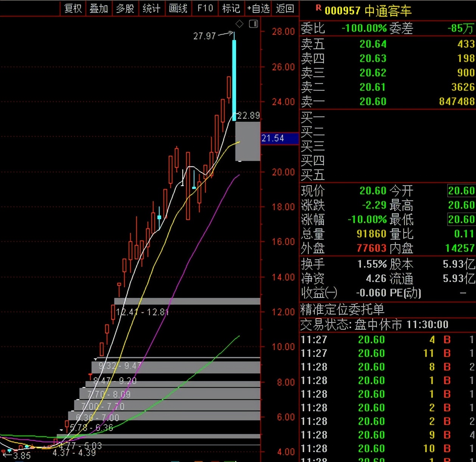The width and height of the screenshot is (476, 462).
Task: Click the 涨跌 value -2.29
Action: tap(374, 205)
